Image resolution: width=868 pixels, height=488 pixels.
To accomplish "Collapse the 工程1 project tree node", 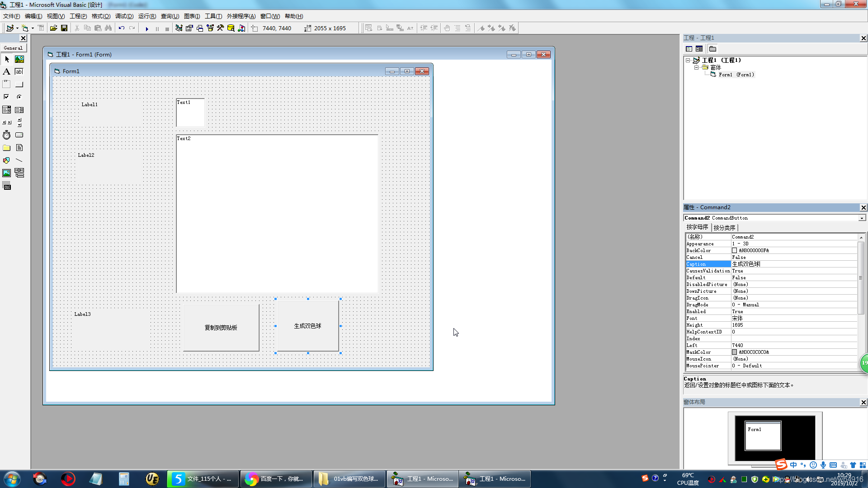I will 688,60.
